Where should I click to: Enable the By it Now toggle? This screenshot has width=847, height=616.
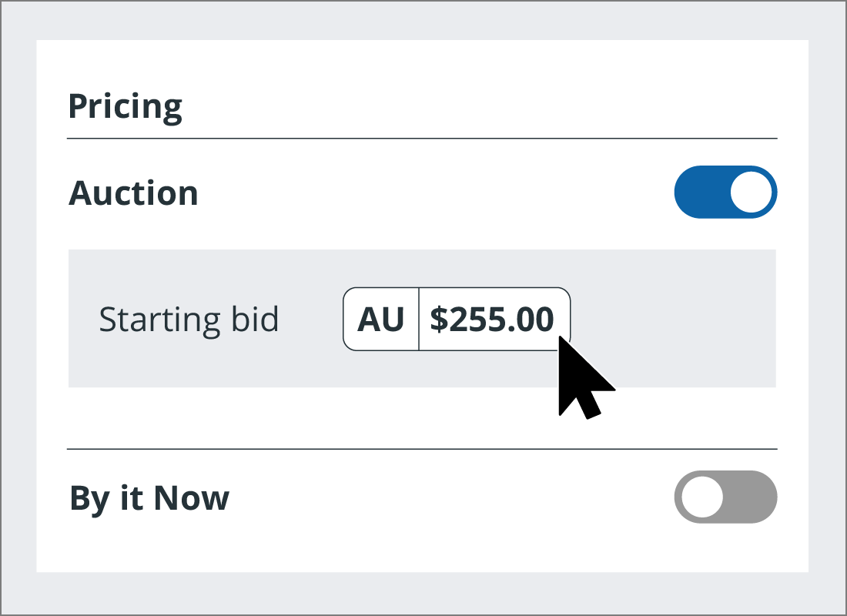[x=725, y=497]
